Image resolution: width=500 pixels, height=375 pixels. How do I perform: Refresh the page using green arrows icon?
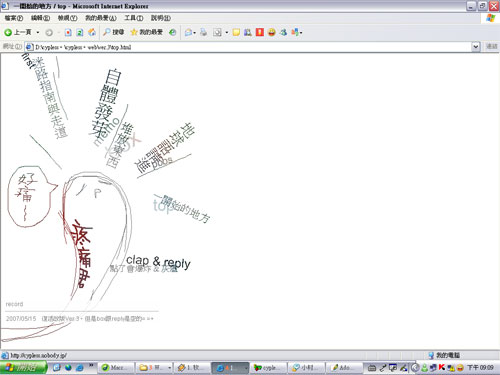point(80,32)
